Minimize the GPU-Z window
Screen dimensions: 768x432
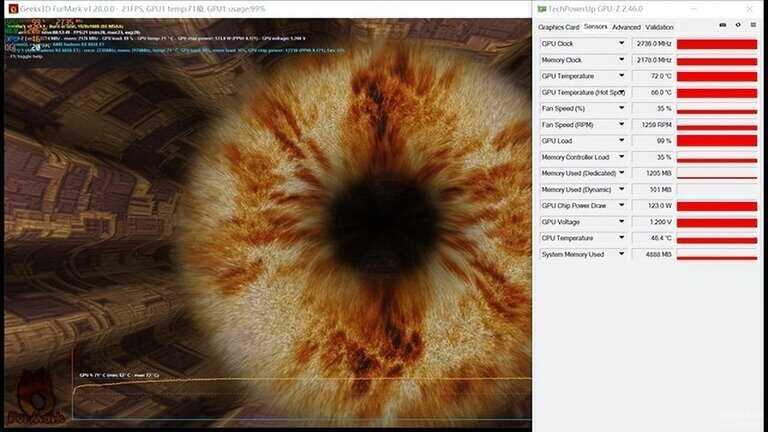click(694, 9)
